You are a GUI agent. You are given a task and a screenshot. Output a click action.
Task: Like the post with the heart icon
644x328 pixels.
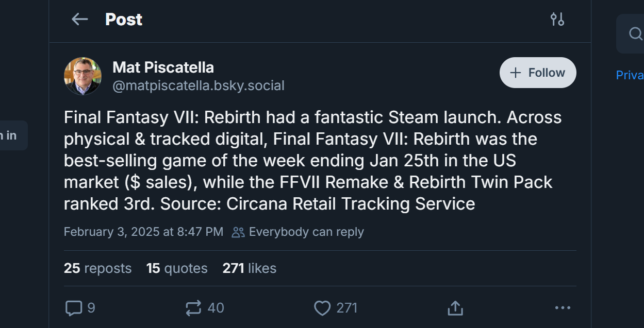pyautogui.click(x=322, y=308)
